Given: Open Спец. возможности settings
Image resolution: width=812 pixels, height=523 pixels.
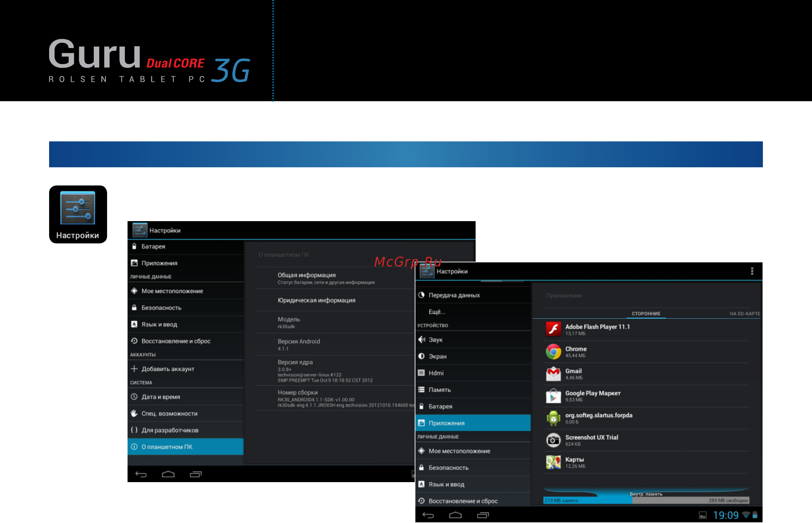Looking at the screenshot, I should pyautogui.click(x=186, y=414).
